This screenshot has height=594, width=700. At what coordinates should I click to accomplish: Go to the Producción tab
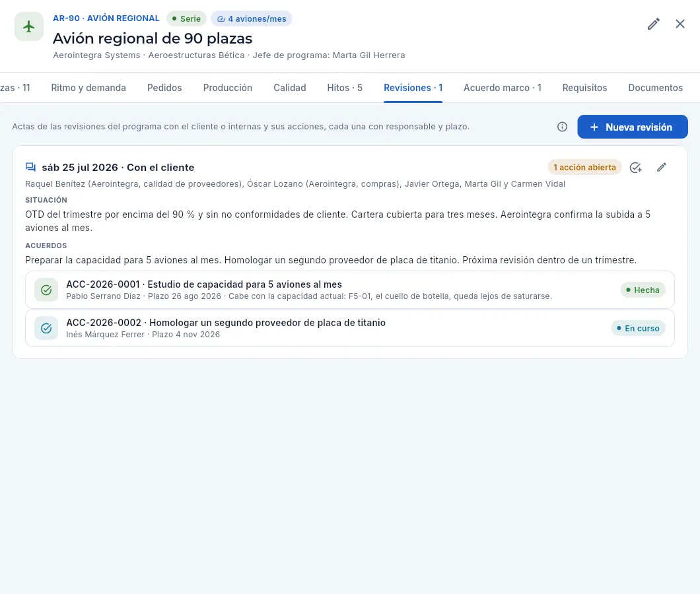click(228, 88)
